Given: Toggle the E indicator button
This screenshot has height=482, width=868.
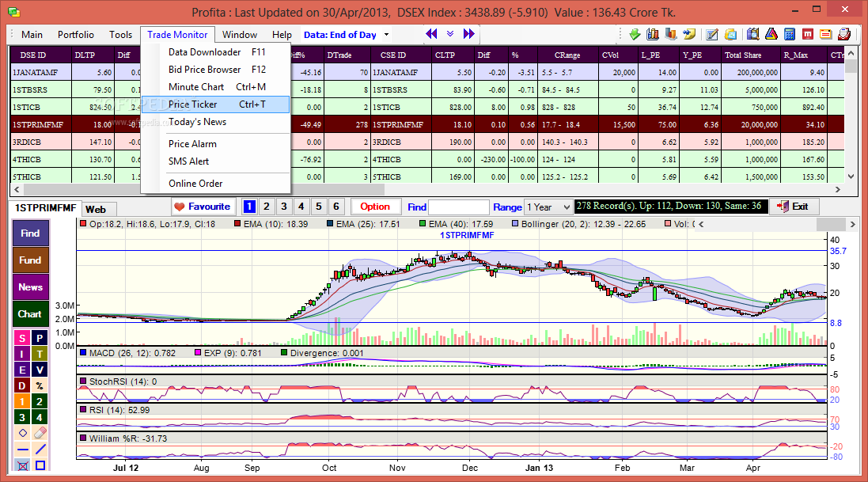Looking at the screenshot, I should click(22, 370).
